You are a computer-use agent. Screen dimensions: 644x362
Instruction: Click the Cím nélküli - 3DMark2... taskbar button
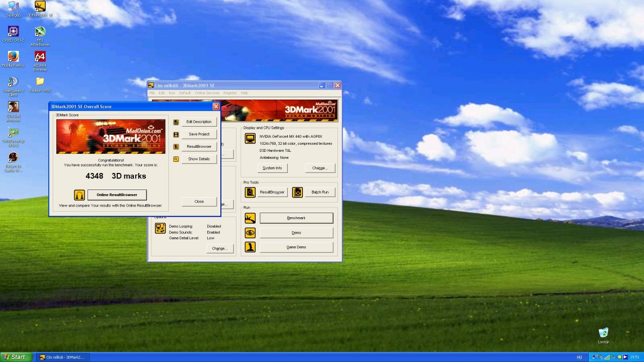coord(62,357)
